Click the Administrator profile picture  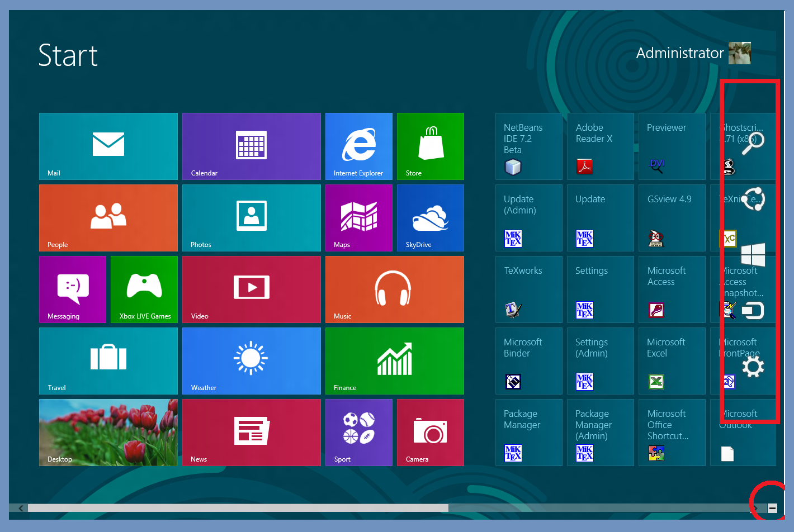point(740,53)
